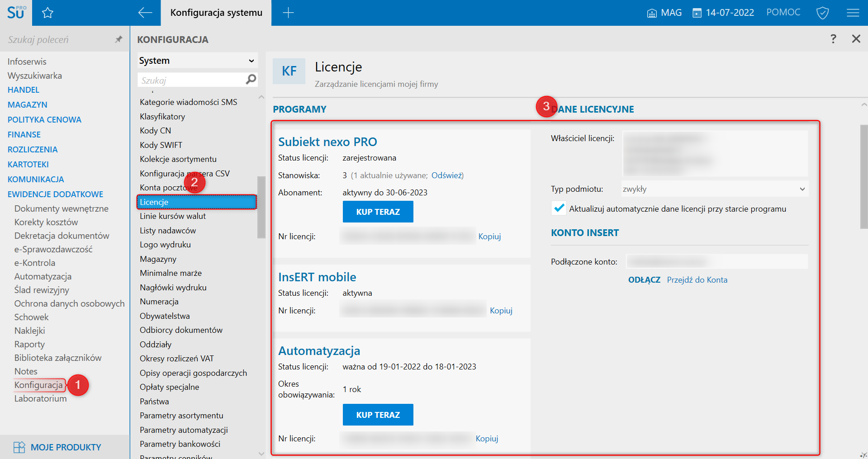
Task: Open the Typ podmiotu dropdown
Action: coord(715,189)
